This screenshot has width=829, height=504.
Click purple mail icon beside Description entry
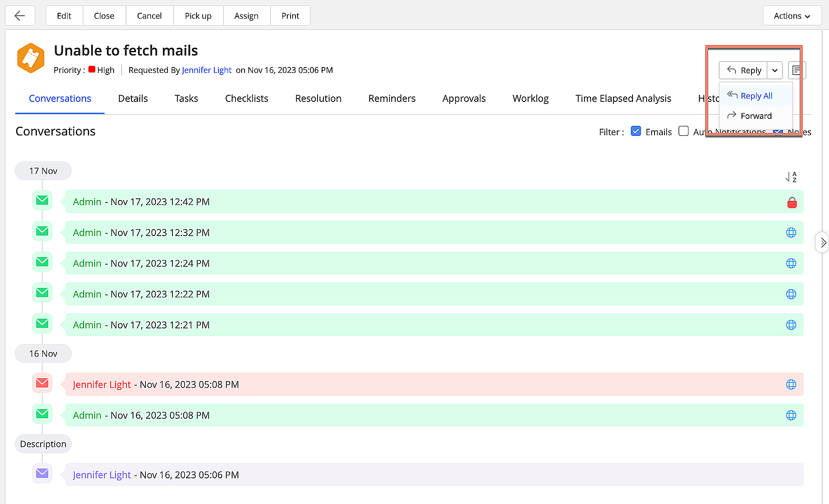coord(42,473)
